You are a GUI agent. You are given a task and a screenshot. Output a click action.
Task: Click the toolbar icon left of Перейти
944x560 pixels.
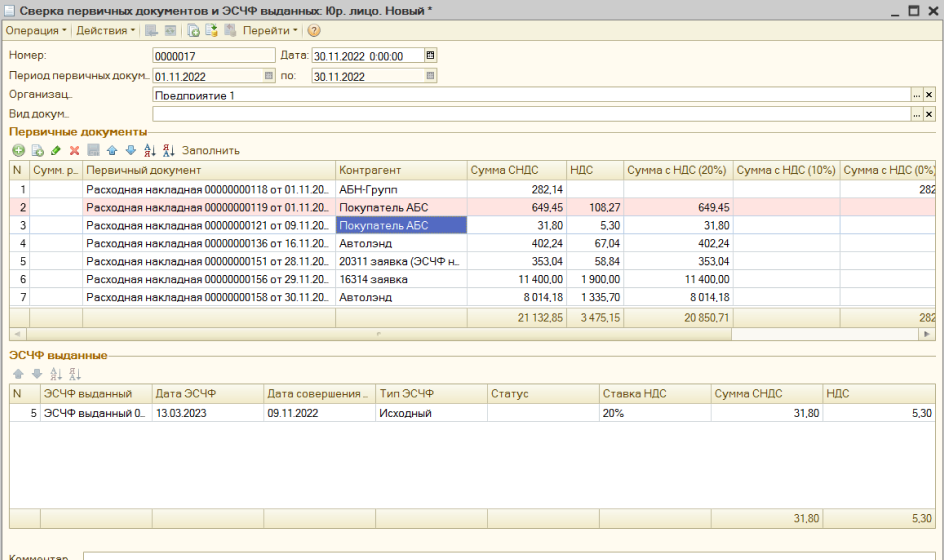230,31
